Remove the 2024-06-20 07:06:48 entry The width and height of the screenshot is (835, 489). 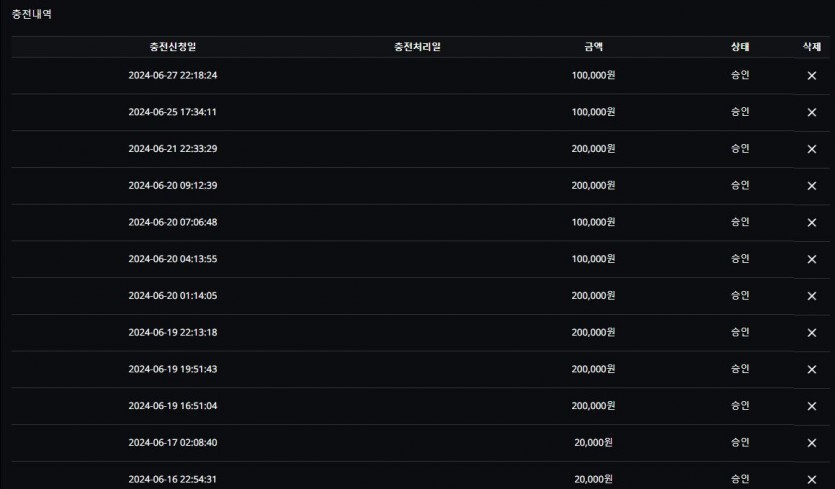[812, 223]
